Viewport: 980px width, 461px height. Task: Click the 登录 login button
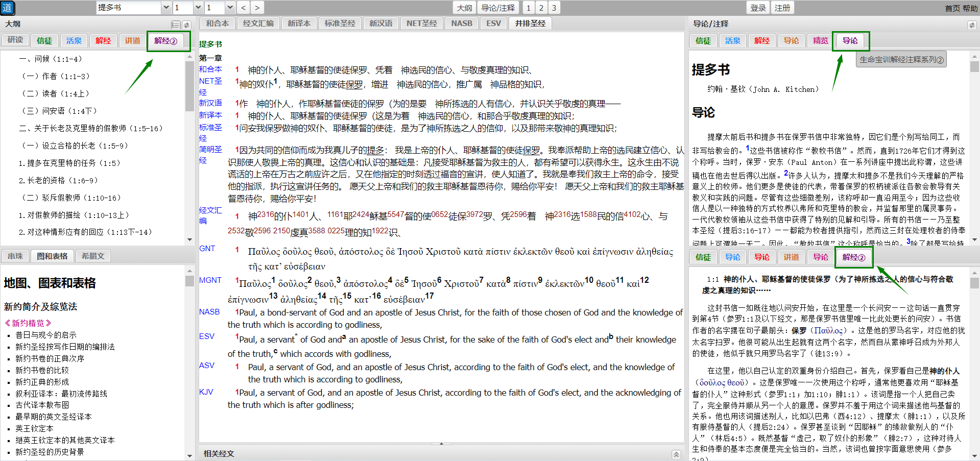[758, 8]
